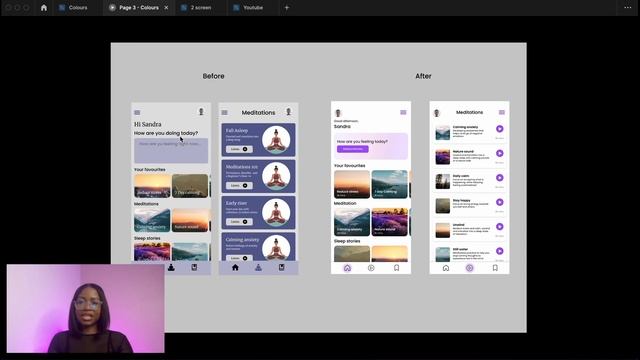Tap highlighted play icon in After Meditations navbar

(470, 268)
